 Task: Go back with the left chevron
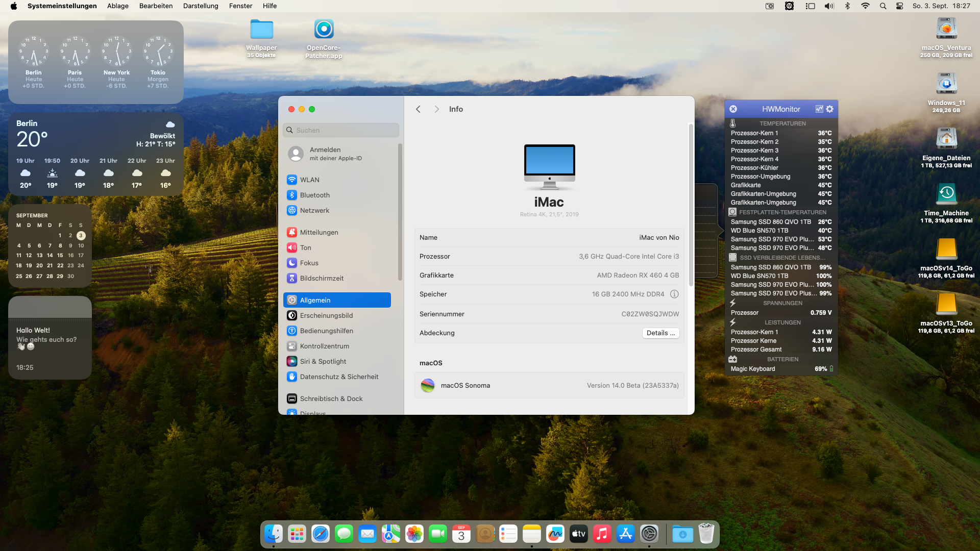point(418,109)
